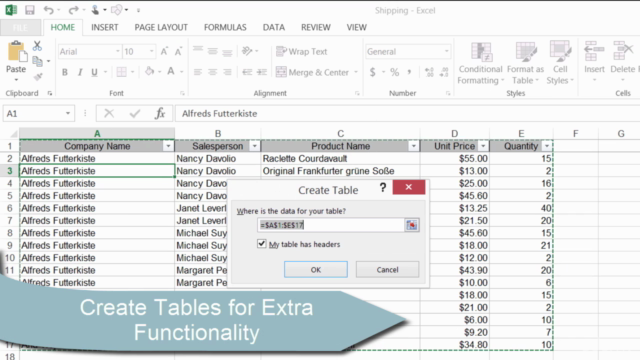Uncheck My table has headers checkbox
The height and width of the screenshot is (360, 640).
[x=262, y=244]
